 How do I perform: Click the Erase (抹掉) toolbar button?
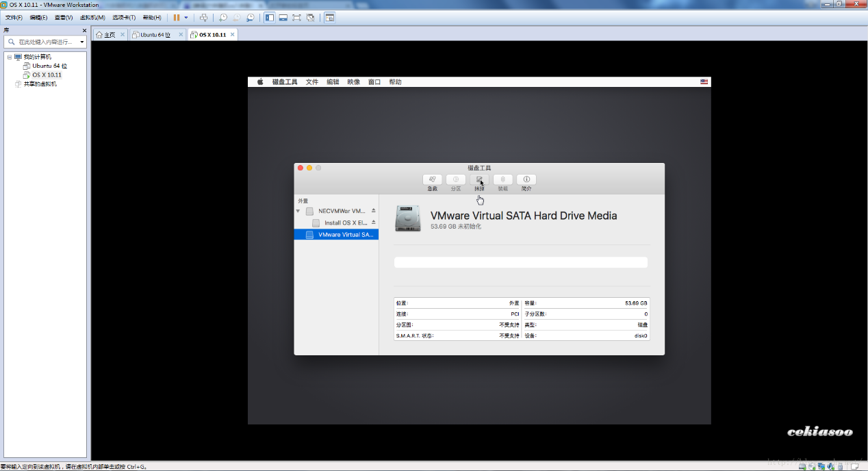coord(479,179)
